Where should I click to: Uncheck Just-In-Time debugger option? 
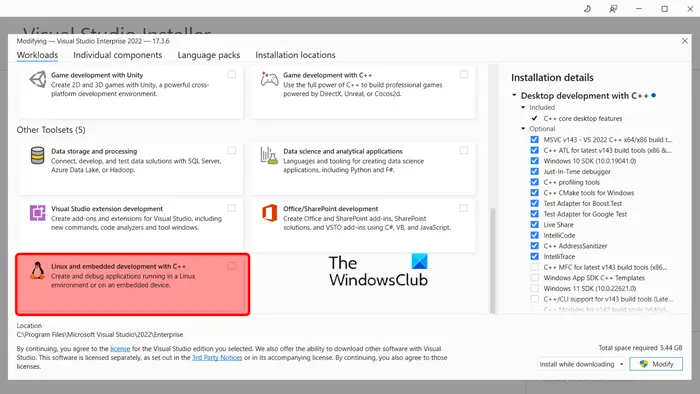click(534, 171)
